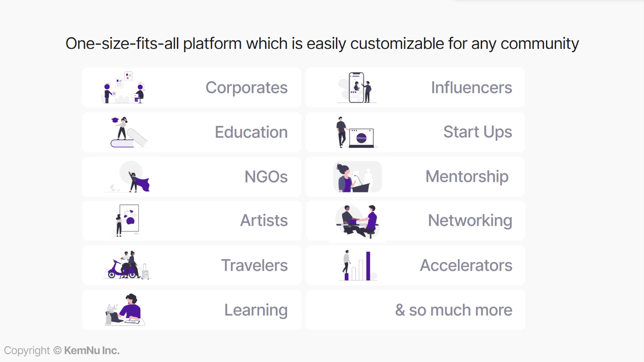Click the One-size-fits-all platform heading
Screen dimensions: 644x362
click(x=322, y=43)
